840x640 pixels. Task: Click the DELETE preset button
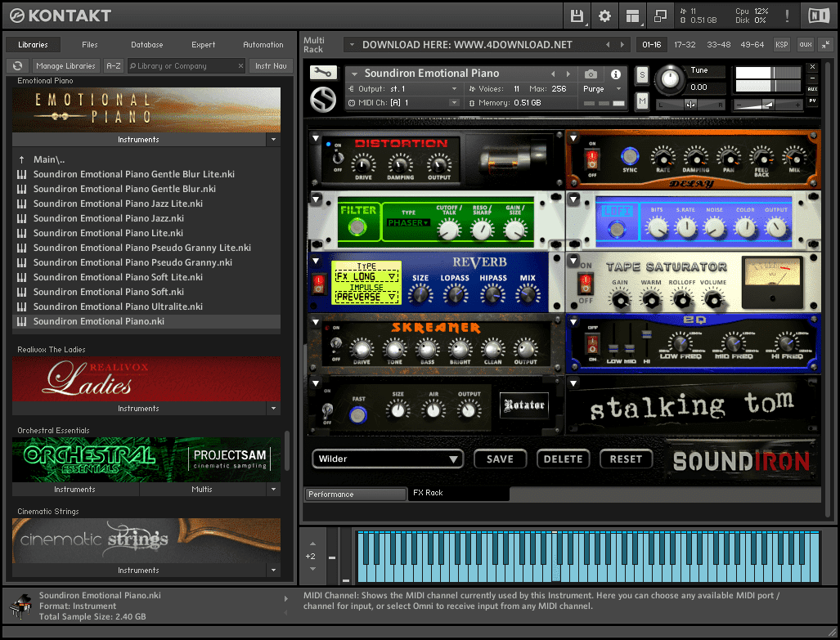[x=563, y=459]
